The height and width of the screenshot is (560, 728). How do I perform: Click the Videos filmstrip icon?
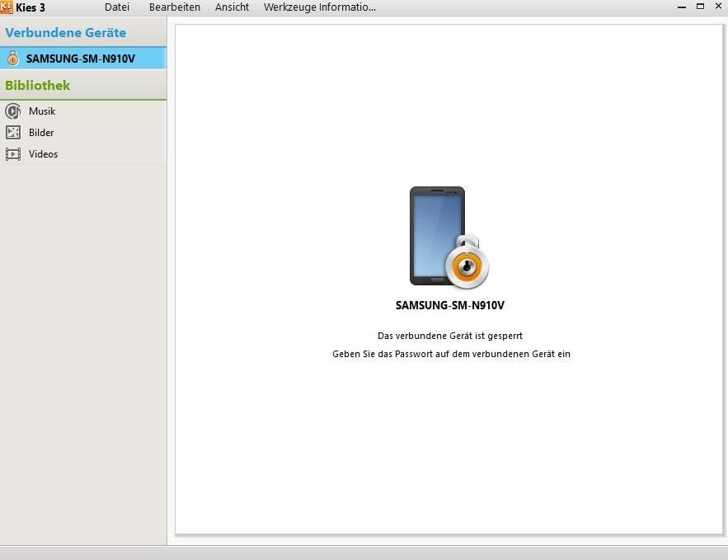(x=13, y=154)
